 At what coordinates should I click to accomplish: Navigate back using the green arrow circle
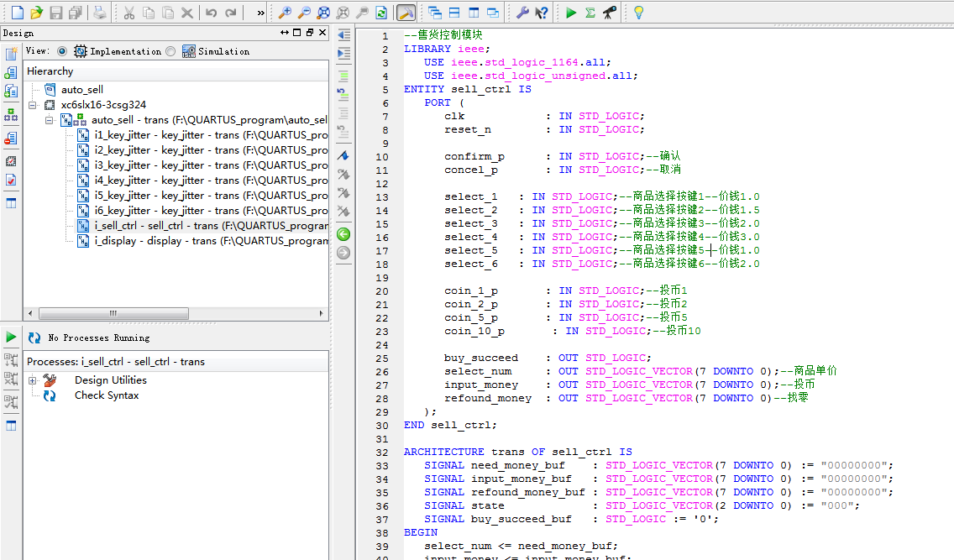click(343, 234)
